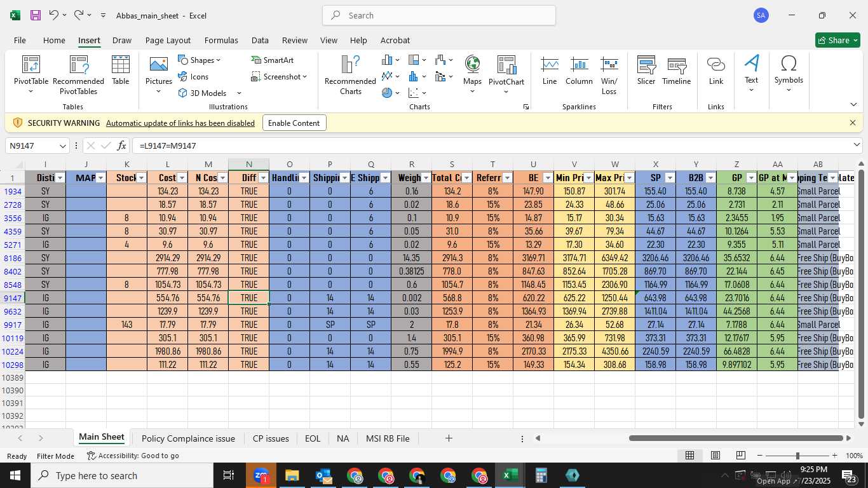Open the SP column filter dropdown
Image resolution: width=868 pixels, height=488 pixels.
click(x=670, y=178)
